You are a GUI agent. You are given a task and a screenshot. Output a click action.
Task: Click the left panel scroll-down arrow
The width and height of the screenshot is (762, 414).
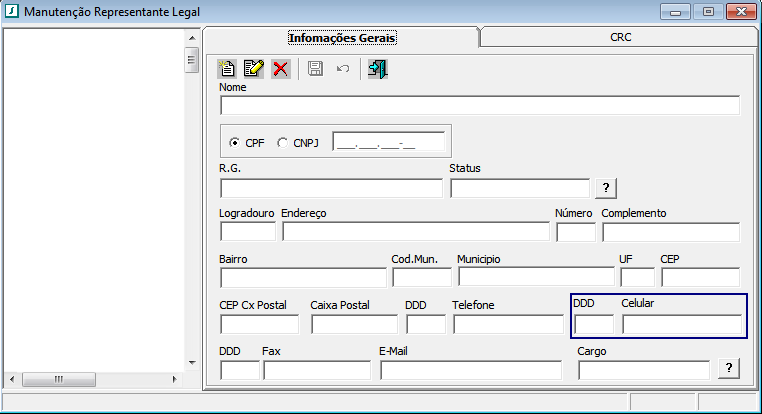191,362
